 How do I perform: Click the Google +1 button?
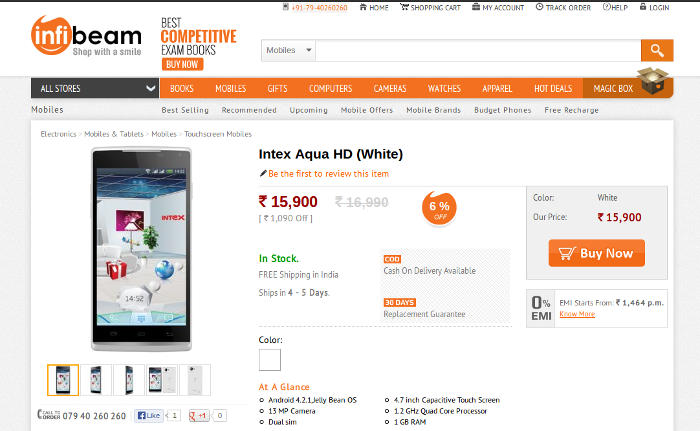click(199, 416)
